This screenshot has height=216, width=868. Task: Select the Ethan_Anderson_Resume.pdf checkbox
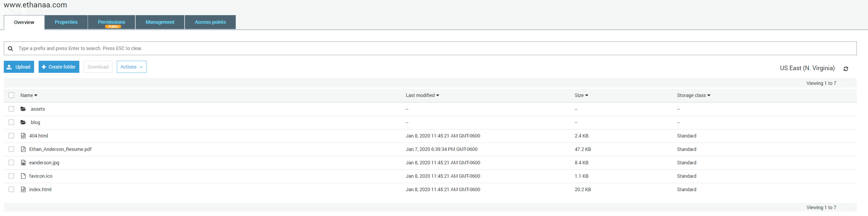pos(12,149)
